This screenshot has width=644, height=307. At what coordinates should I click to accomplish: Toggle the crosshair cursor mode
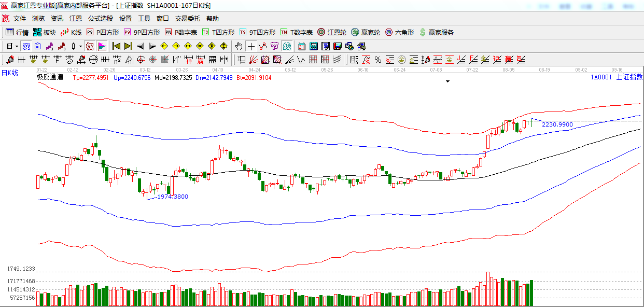(x=251, y=46)
